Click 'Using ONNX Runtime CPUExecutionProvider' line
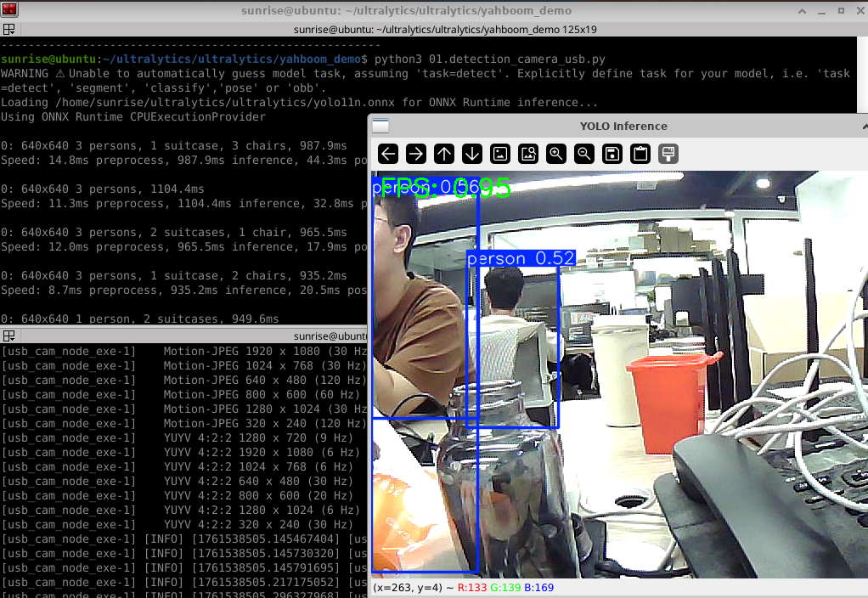This screenshot has width=868, height=598. point(133,117)
